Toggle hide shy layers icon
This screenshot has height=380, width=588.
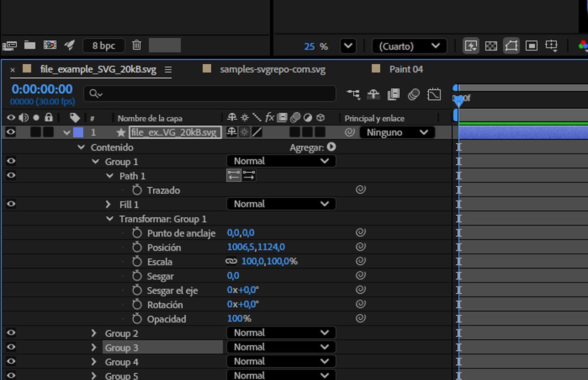point(373,94)
